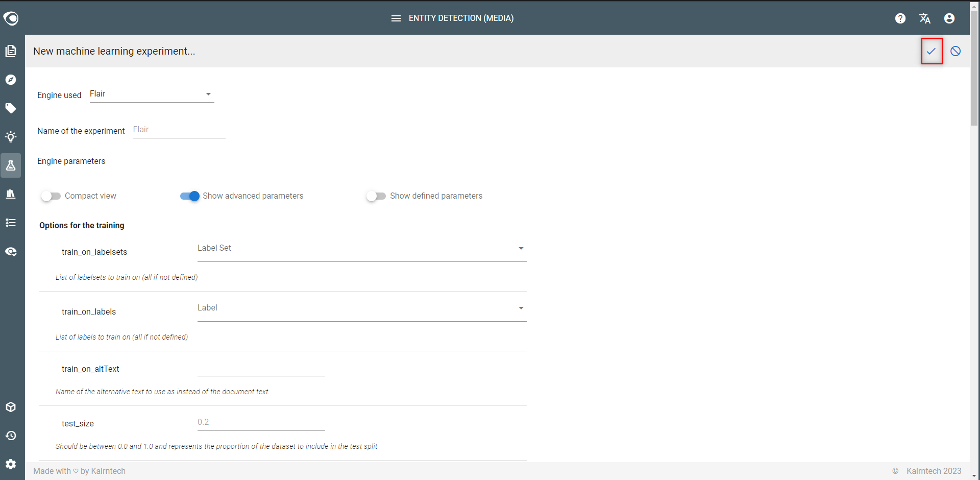This screenshot has height=480, width=980.
Task: Open the documents icon in the sidebar
Action: tap(11, 51)
